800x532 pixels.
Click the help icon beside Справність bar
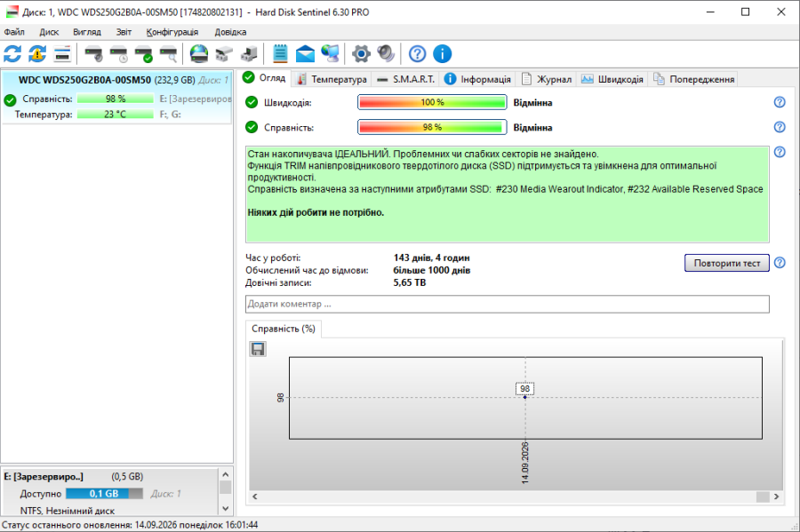click(780, 127)
